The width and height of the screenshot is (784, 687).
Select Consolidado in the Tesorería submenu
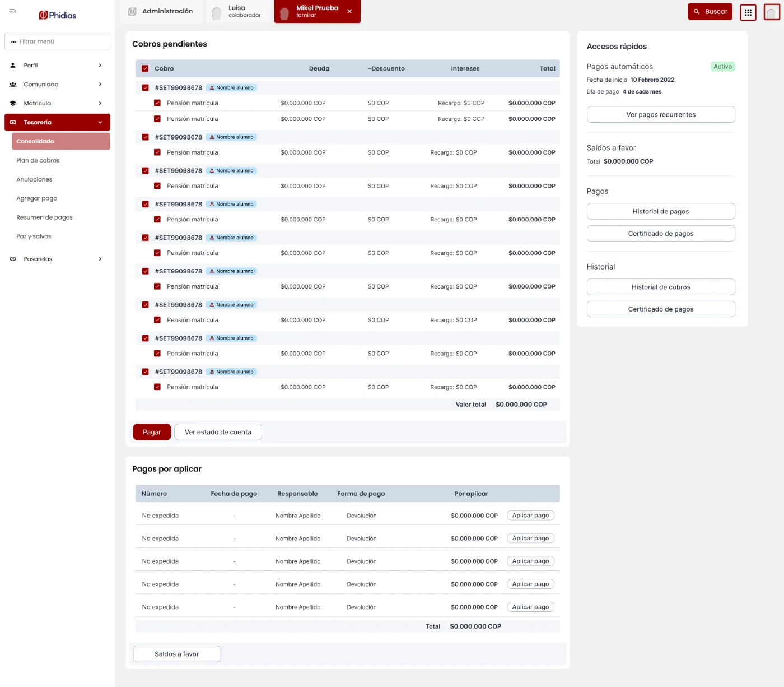coord(61,141)
